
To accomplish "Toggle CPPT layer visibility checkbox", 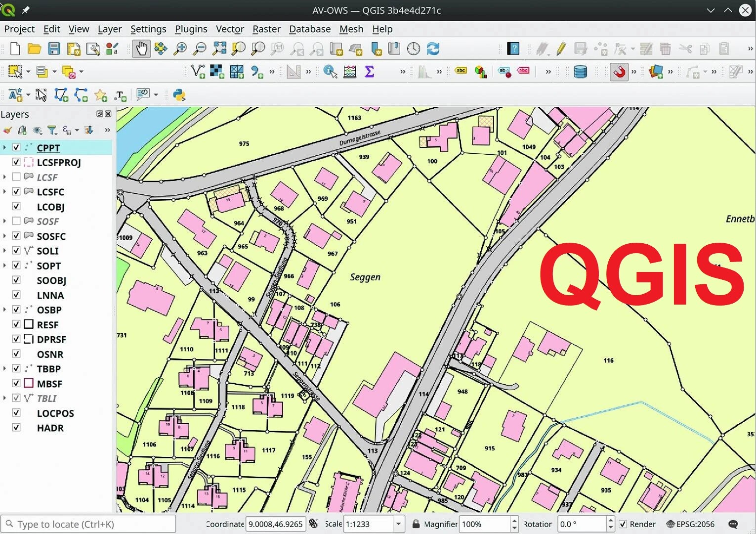I will click(16, 147).
